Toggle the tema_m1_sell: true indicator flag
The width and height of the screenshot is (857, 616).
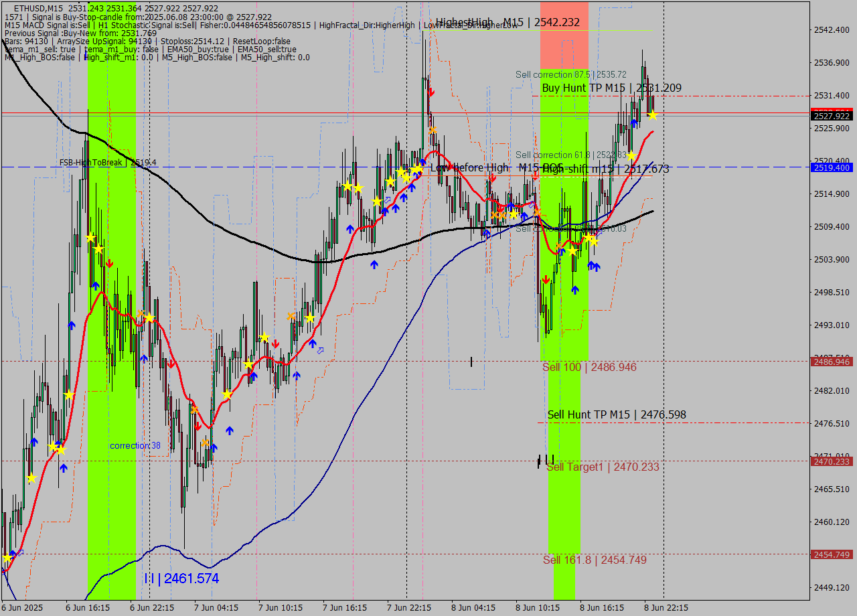click(x=37, y=49)
